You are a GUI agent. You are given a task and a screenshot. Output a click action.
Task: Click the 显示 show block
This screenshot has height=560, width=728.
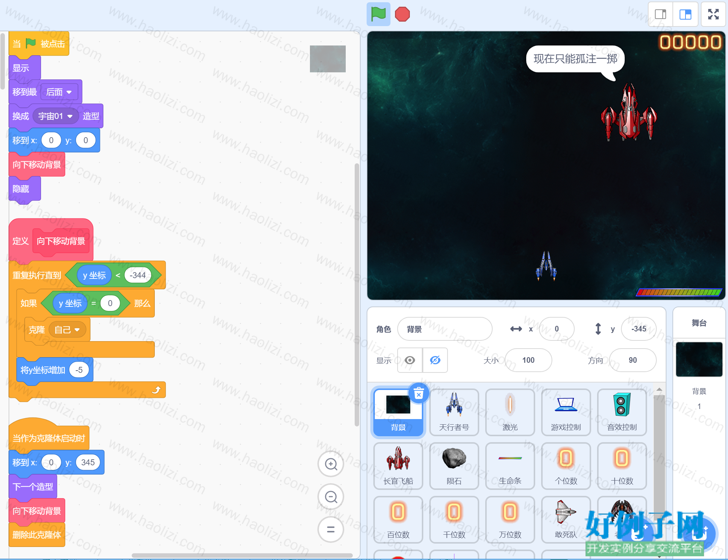pos(25,68)
